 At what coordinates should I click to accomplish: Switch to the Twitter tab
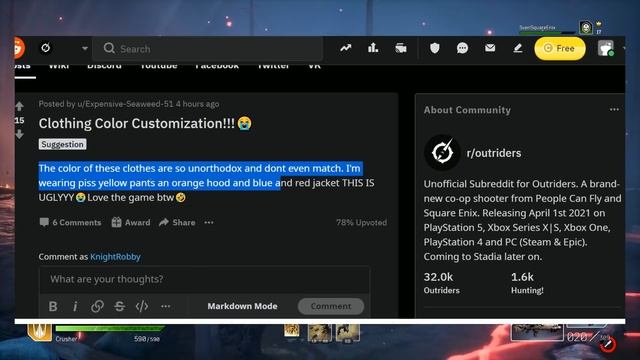coord(273,67)
